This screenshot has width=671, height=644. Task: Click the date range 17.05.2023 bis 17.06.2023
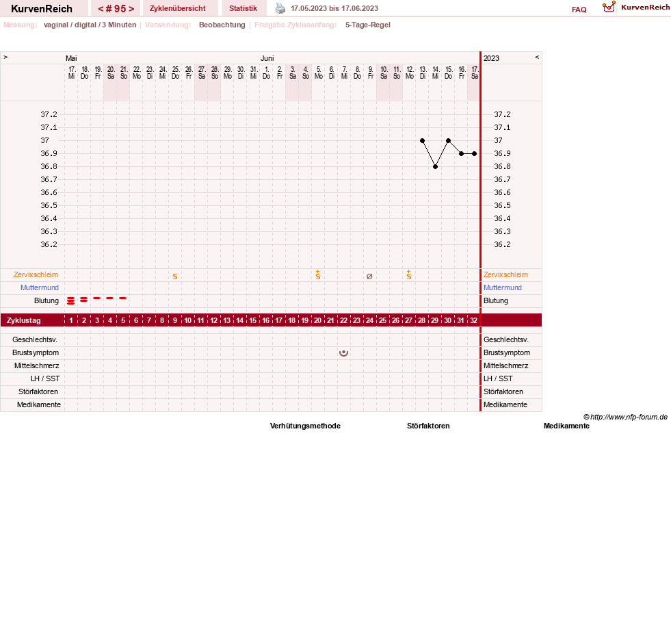click(x=334, y=8)
